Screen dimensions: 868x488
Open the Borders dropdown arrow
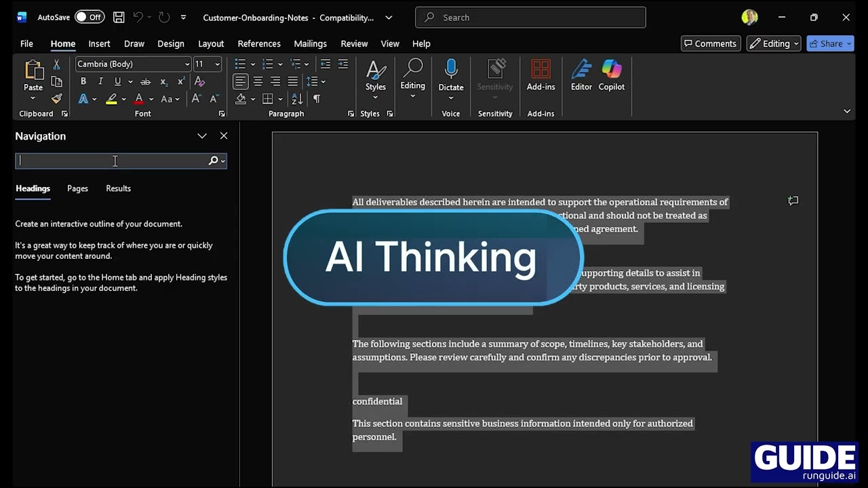tap(280, 99)
